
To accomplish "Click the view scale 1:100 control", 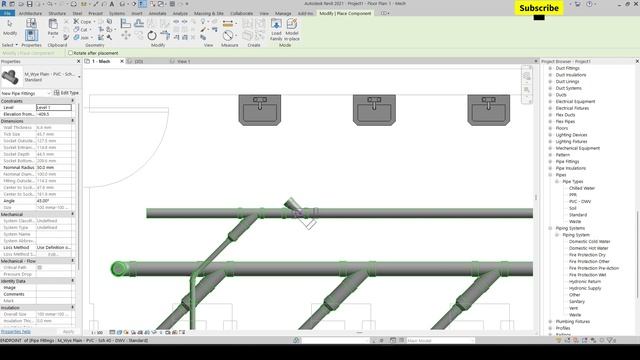I will pos(97,333).
